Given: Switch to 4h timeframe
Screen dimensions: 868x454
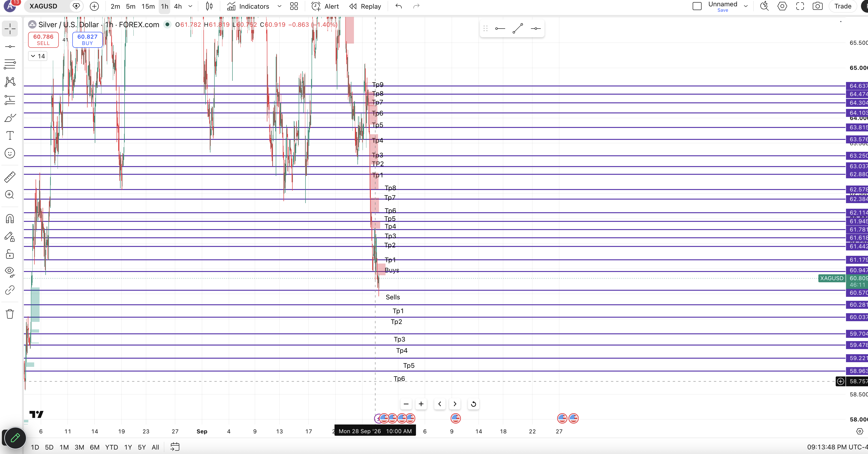Looking at the screenshot, I should click(178, 6).
